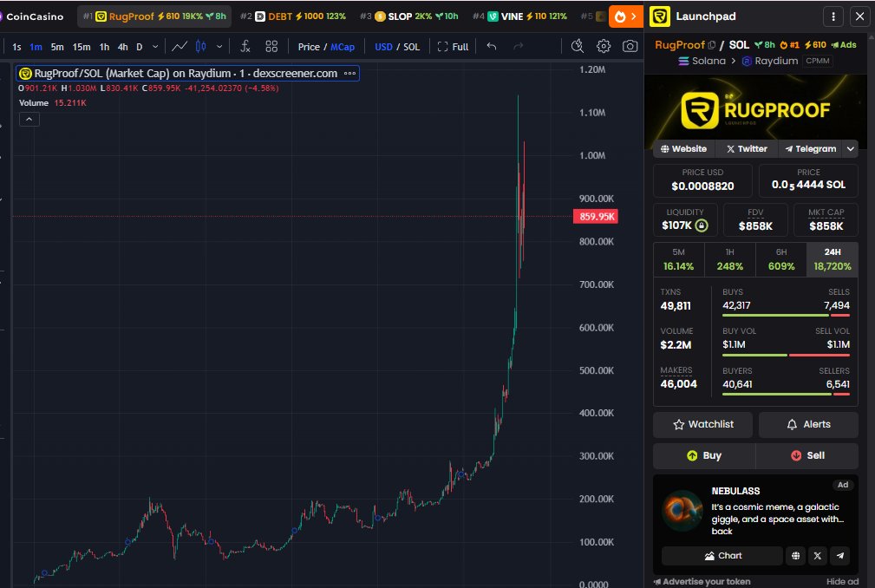Select candlestick chart type icon
Viewport: 875px width, 588px height.
(200, 46)
